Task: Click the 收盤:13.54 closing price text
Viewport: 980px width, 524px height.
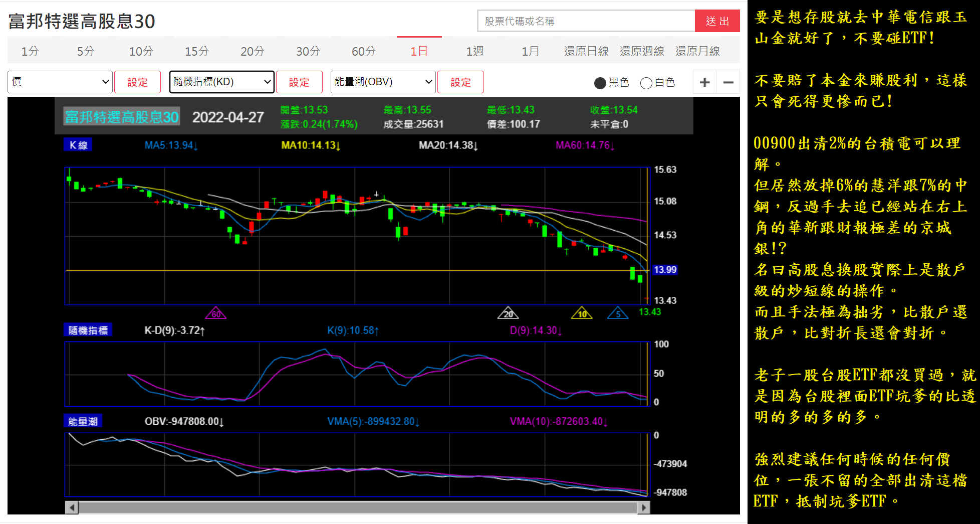Action: point(614,110)
